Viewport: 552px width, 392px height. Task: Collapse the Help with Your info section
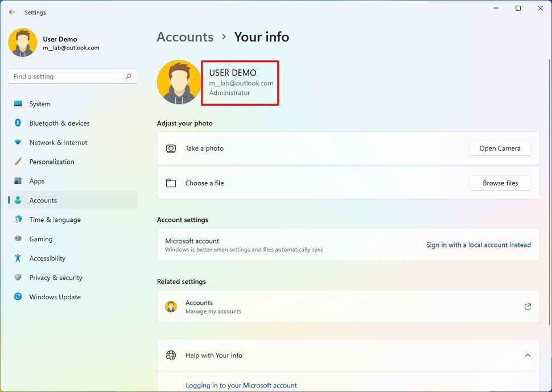click(x=528, y=356)
